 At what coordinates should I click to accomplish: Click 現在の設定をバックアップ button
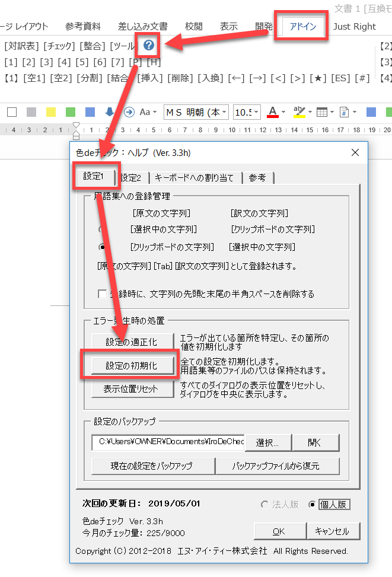pos(151,466)
